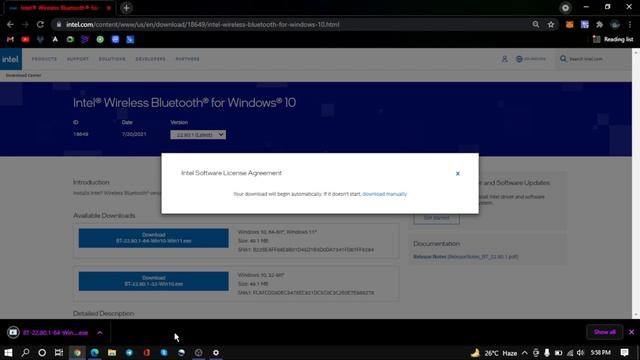Open the network status icon
This screenshot has width=640, height=360.
570,353
